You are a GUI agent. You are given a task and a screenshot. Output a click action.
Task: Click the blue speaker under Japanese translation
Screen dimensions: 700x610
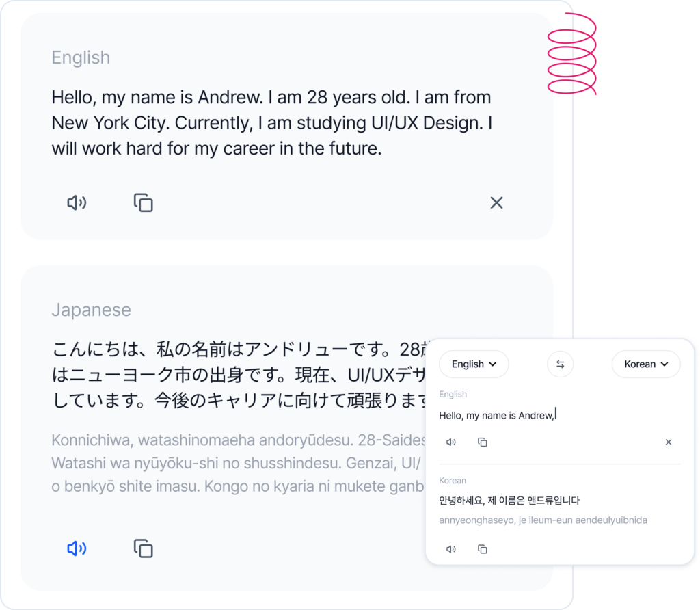point(77,548)
